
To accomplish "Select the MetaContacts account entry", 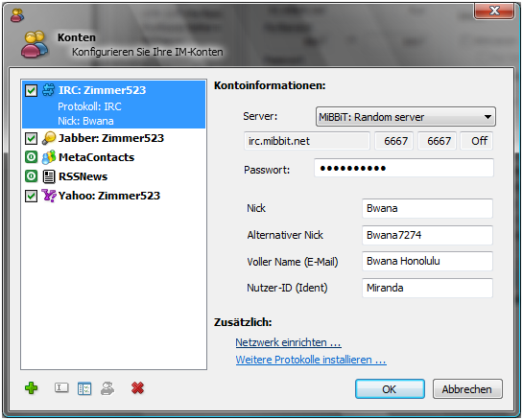I will (x=113, y=157).
